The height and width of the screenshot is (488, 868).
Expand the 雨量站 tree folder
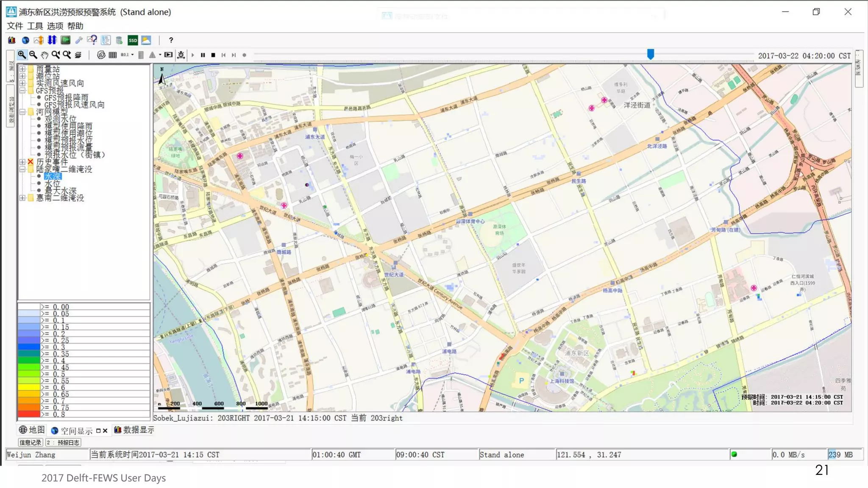point(22,69)
